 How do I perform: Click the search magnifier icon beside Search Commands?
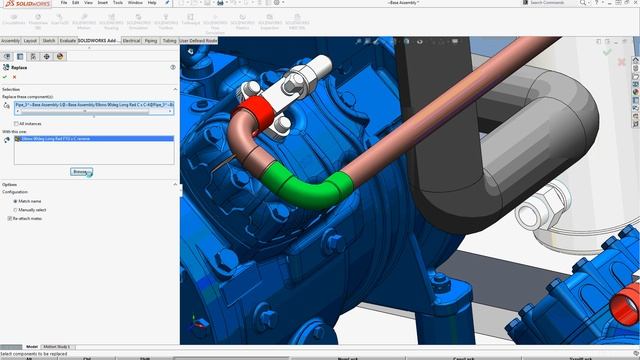pos(583,3)
